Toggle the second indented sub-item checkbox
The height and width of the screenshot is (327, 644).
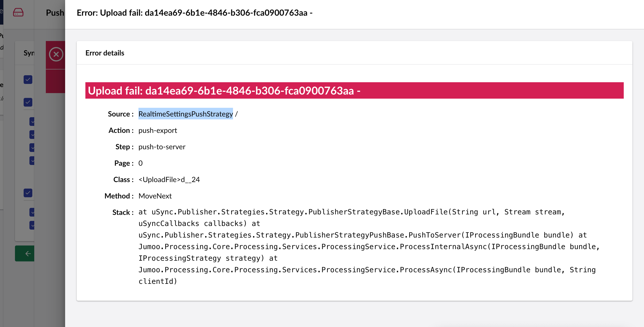pyautogui.click(x=32, y=135)
